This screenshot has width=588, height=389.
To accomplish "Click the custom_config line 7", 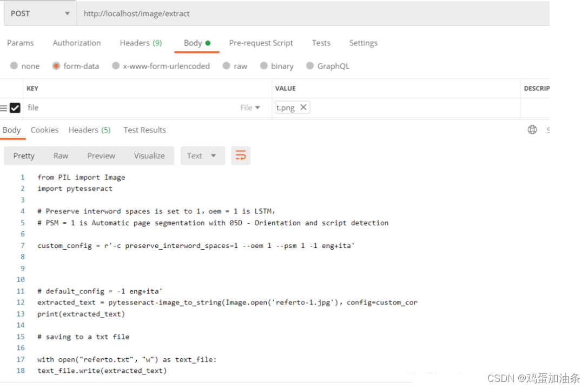I will coord(196,246).
